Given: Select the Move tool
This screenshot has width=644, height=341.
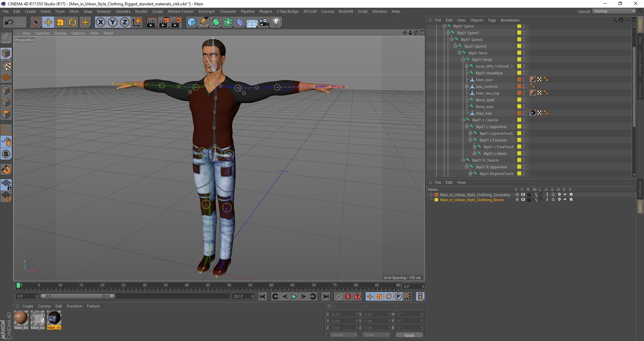Looking at the screenshot, I should tap(48, 22).
